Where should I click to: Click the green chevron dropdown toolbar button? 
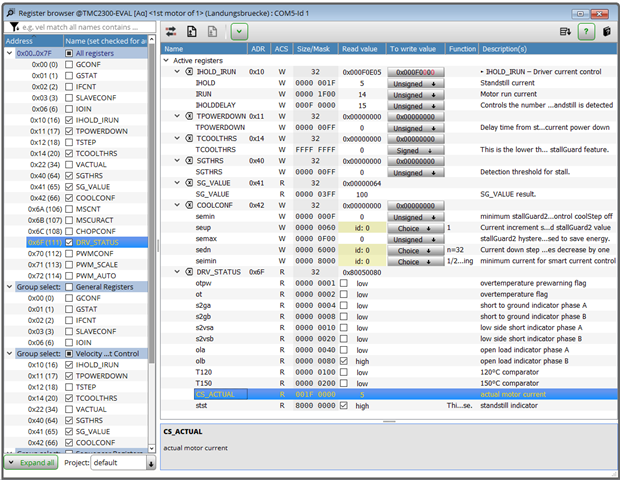tap(239, 32)
